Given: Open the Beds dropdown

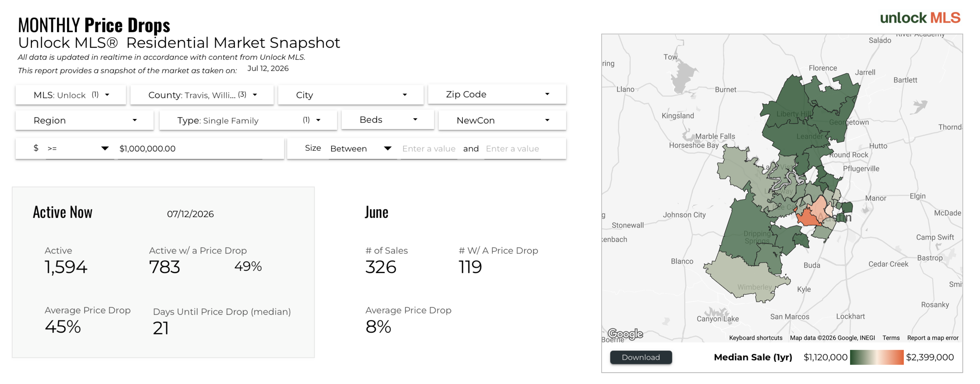Looking at the screenshot, I should (x=388, y=120).
